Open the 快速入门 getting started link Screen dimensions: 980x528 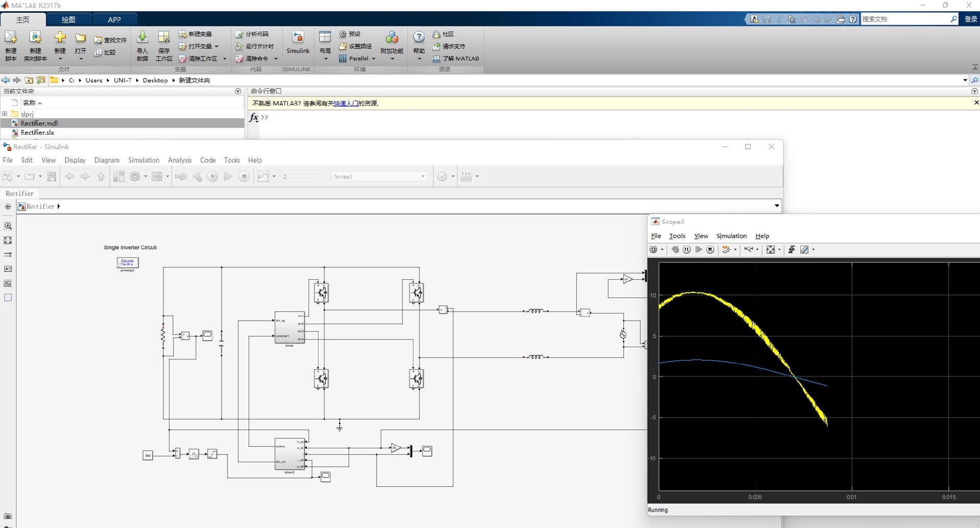(346, 103)
